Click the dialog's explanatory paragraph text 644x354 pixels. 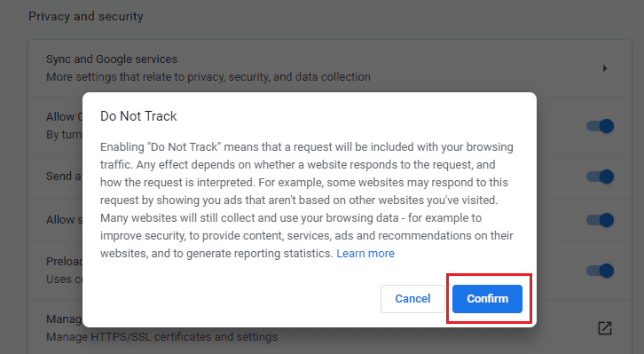pyautogui.click(x=307, y=200)
